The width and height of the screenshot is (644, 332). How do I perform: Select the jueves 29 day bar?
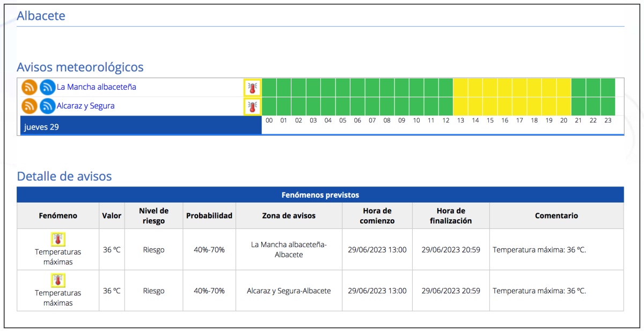click(141, 127)
